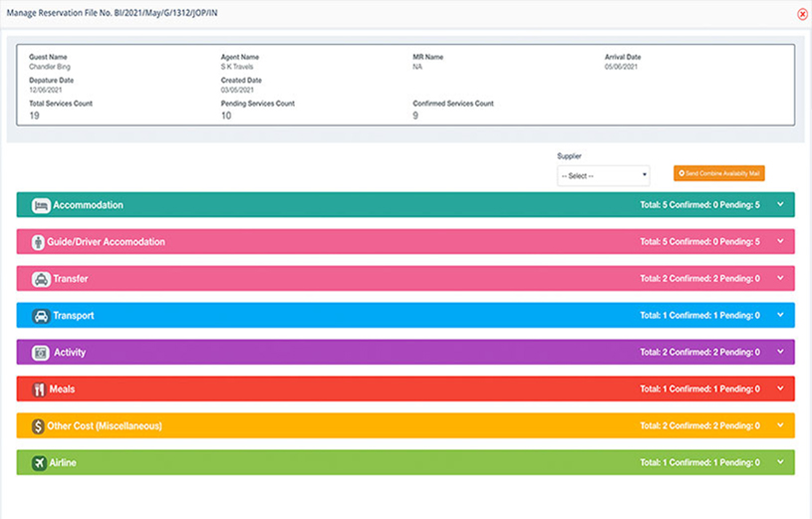Click the Other Cost dollar icon

point(38,426)
